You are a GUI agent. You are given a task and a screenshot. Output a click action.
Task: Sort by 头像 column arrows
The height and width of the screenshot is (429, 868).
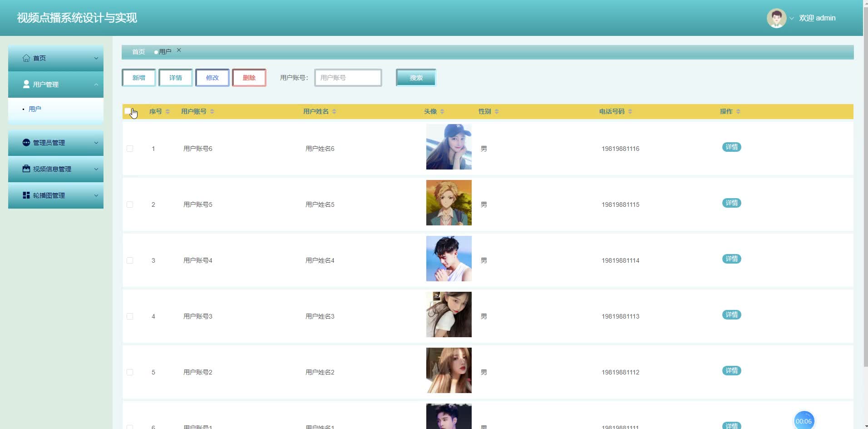tap(442, 111)
